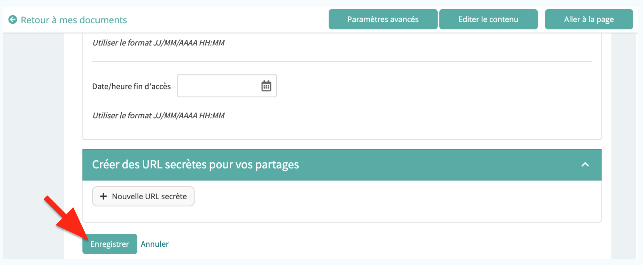The width and height of the screenshot is (644, 265).
Task: Open the calendar date picker icon
Action: click(266, 86)
